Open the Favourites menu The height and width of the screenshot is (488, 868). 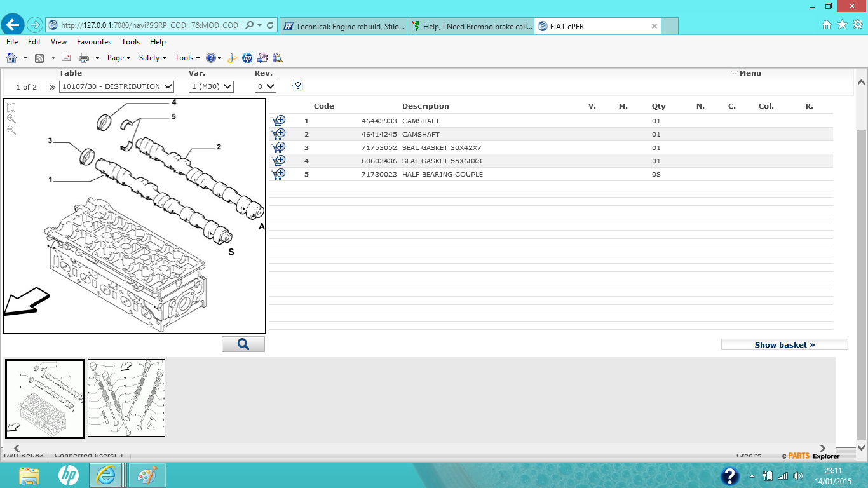click(94, 42)
